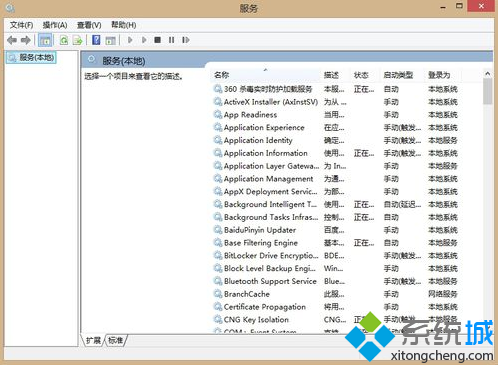Select the Bluetooth Support Service row
The image size is (498, 366).
[x=336, y=281]
